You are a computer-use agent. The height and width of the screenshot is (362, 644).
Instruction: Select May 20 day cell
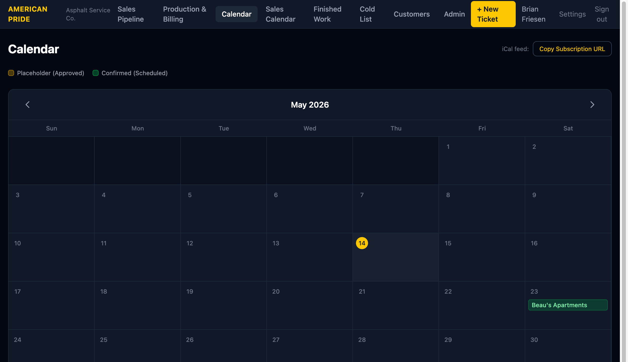309,305
